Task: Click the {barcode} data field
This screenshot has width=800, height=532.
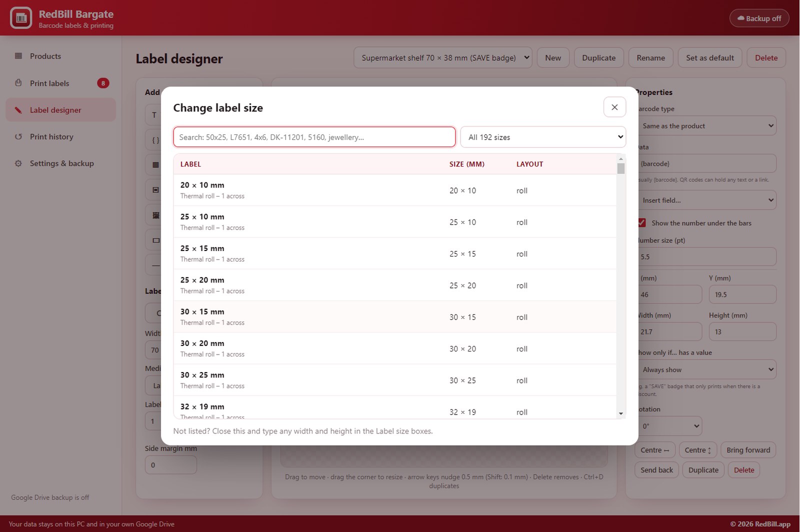Action: [706, 163]
